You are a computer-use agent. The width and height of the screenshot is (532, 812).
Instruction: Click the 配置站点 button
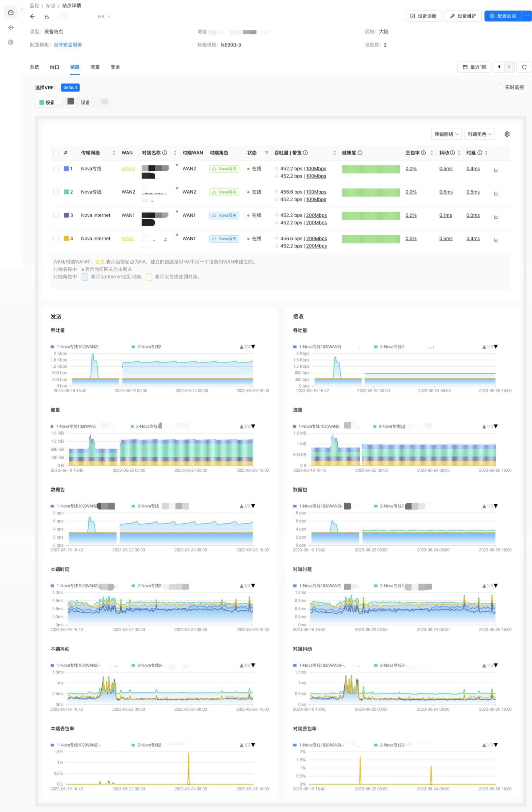click(x=503, y=16)
